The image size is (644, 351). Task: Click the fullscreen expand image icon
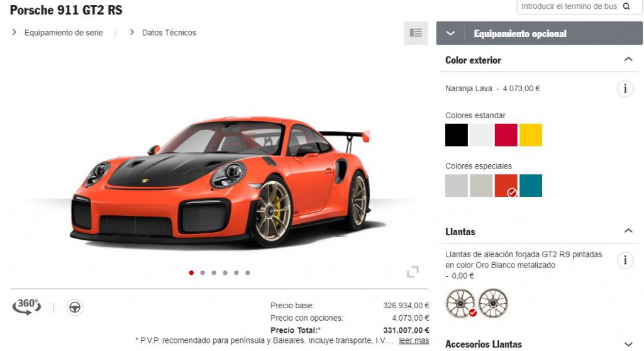[413, 272]
